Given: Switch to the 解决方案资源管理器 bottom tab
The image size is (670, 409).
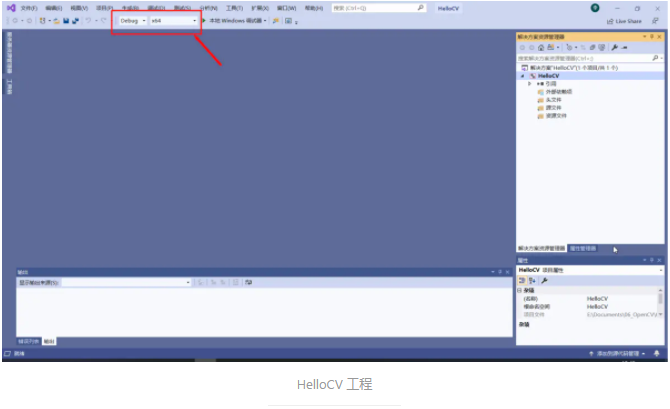Looking at the screenshot, I should (x=541, y=248).
